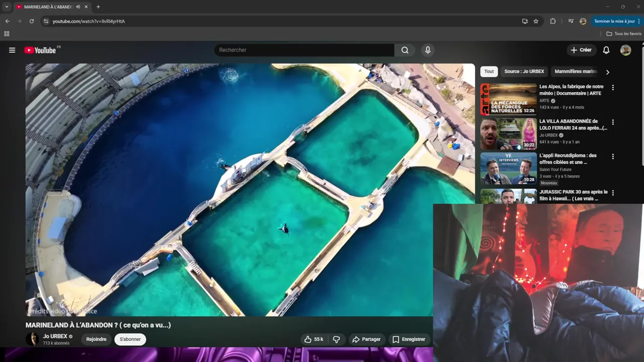Screen dimensions: 644x362
Task: Open a new browser tab
Action: coord(98,7)
